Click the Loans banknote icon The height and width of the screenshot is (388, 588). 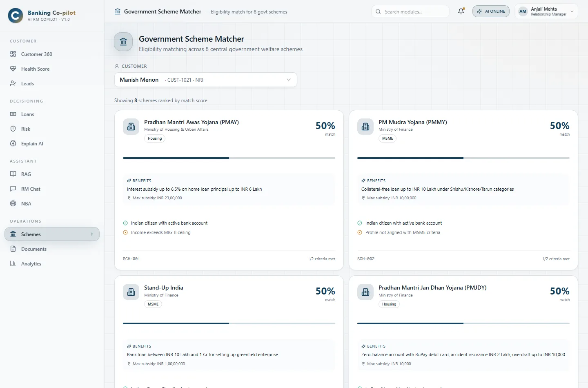[13, 114]
